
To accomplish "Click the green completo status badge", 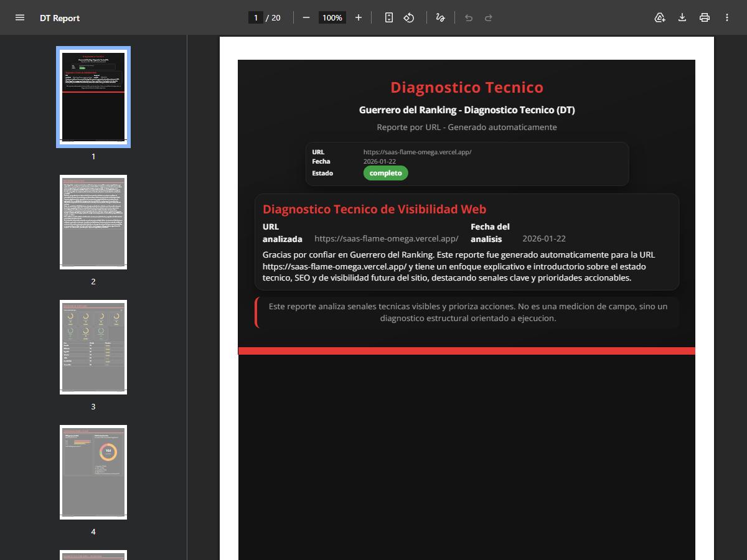I will coord(385,173).
